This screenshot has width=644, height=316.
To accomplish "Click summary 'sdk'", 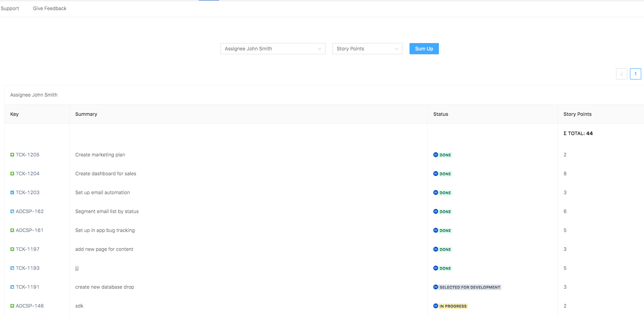I will point(79,306).
